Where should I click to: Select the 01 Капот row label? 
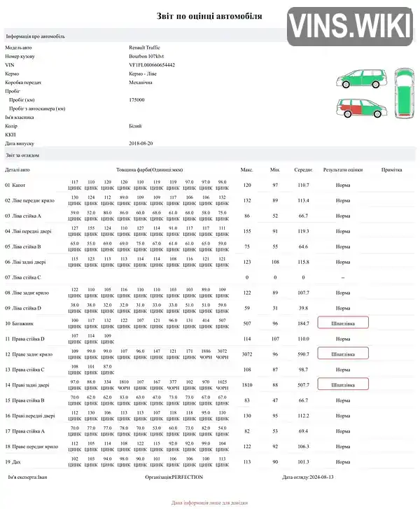[15, 185]
